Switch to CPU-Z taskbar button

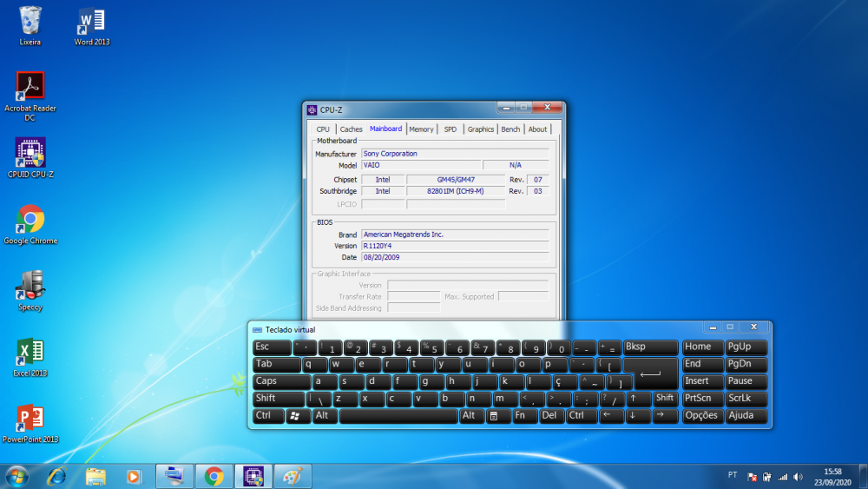253,476
